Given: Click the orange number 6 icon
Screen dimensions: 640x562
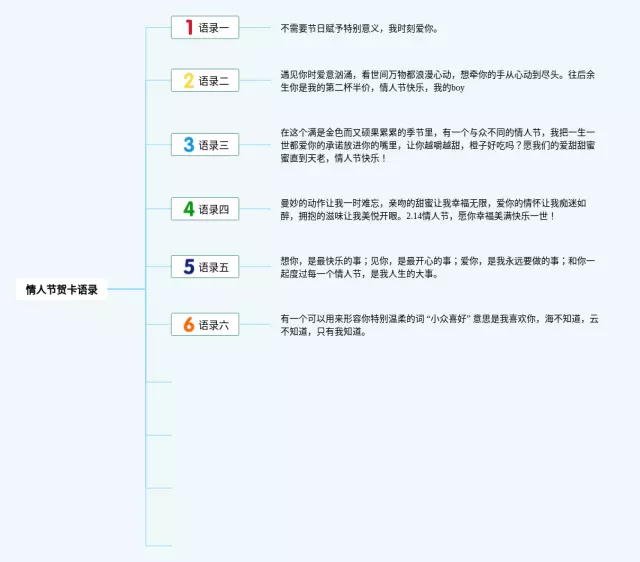Looking at the screenshot, I should point(188,324).
